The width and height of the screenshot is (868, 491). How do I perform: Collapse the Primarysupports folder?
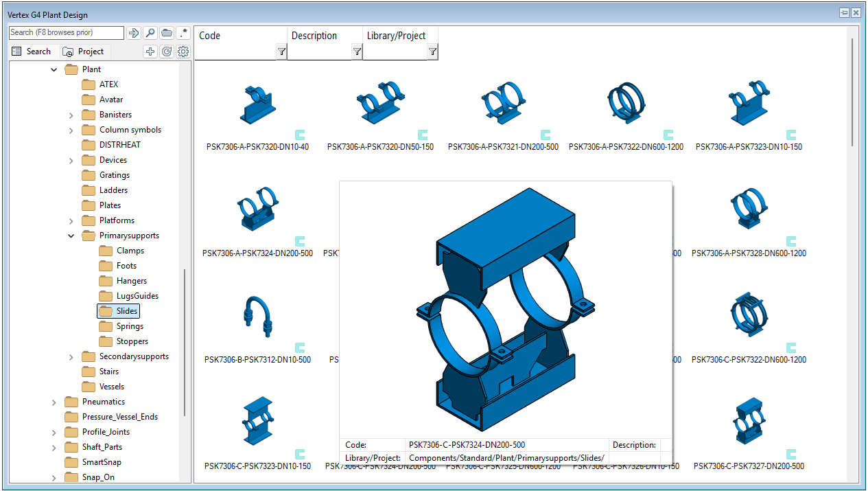point(71,235)
